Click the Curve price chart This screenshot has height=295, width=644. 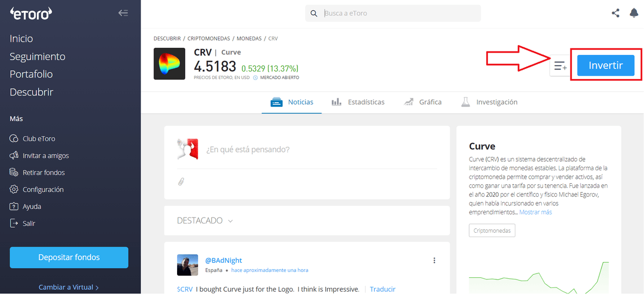coord(539,278)
